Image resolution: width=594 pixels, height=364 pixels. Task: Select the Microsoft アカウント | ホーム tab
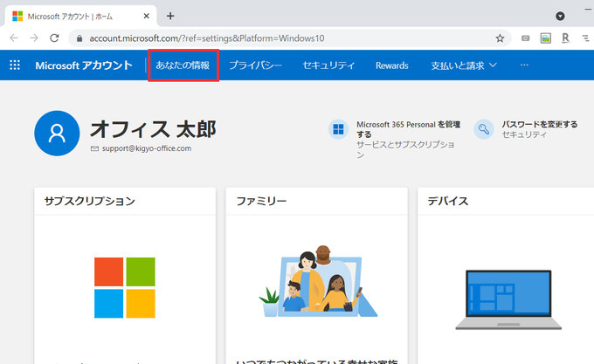(x=80, y=17)
